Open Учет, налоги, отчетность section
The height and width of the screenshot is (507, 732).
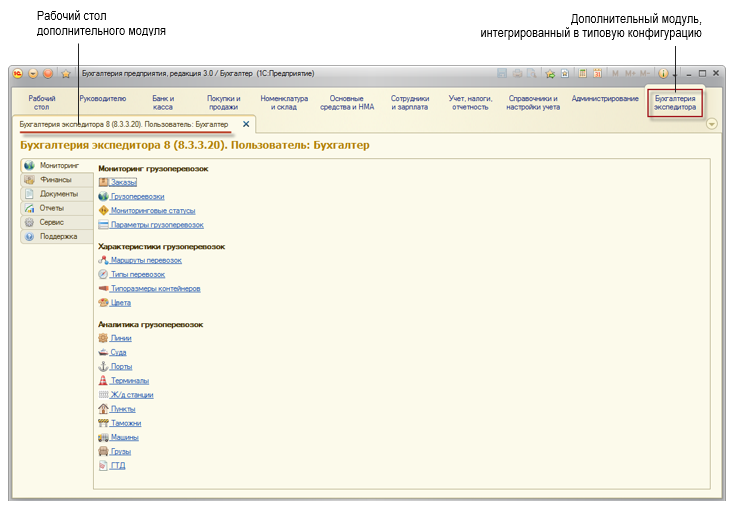tap(470, 103)
